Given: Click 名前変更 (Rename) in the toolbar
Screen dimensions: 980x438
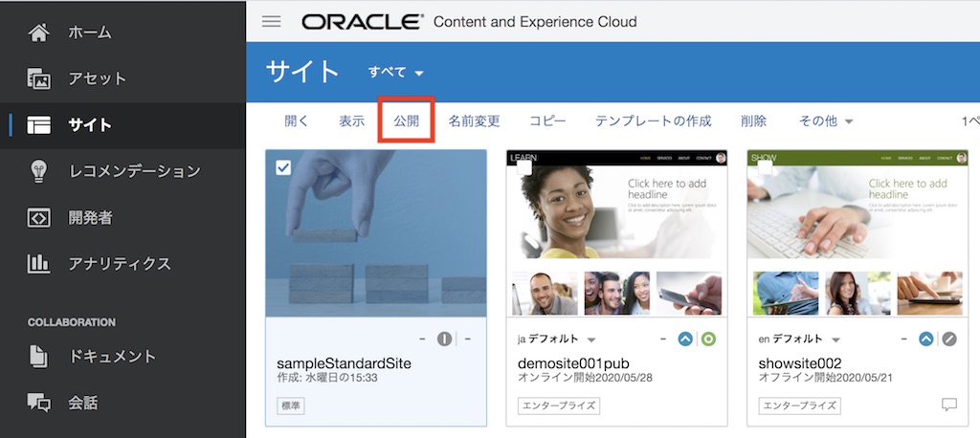Looking at the screenshot, I should coord(475,121).
